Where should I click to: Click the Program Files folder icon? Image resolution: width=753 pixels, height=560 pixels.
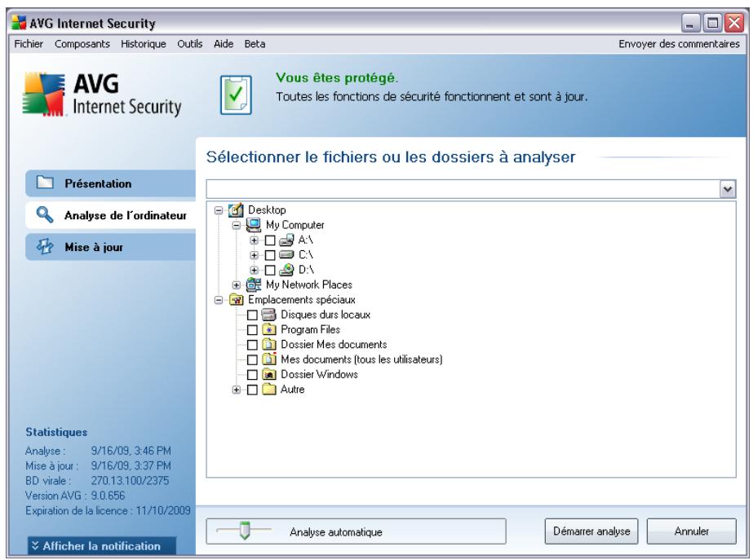(x=269, y=329)
